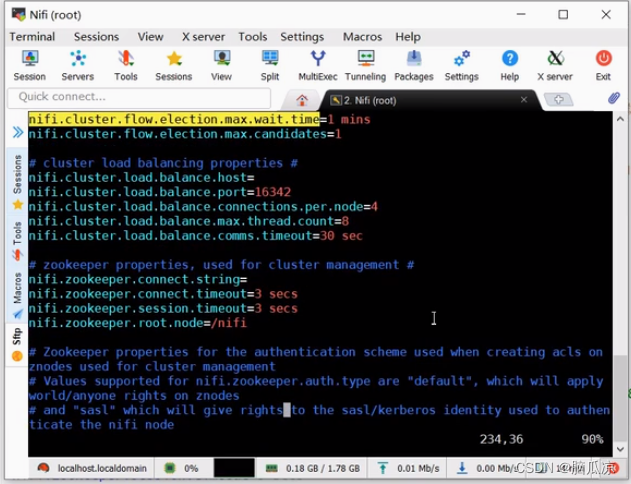Click the nifi.zookeeper.connect.timeout line
The width and height of the screenshot is (631, 484).
click(x=163, y=294)
